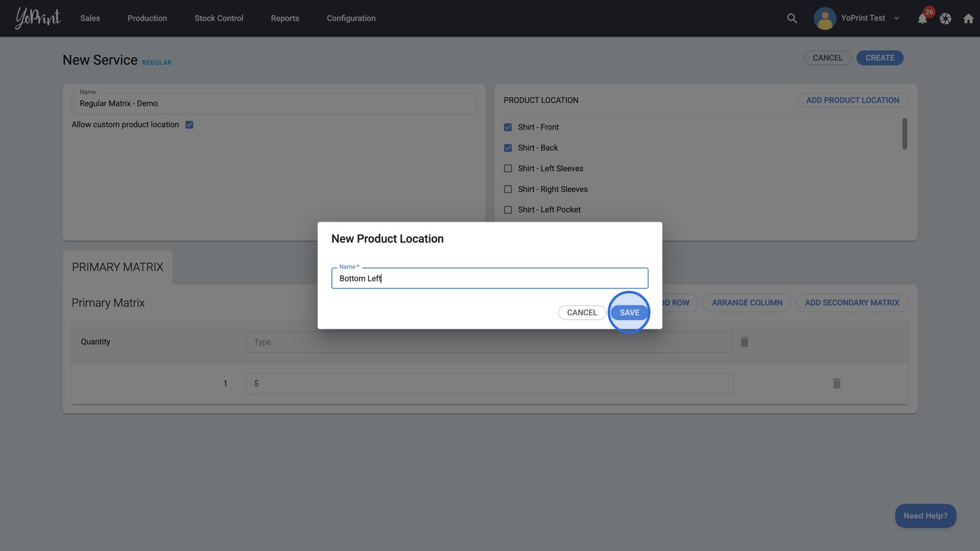This screenshot has width=980, height=551.
Task: Click the home icon in header
Action: [x=968, y=19]
